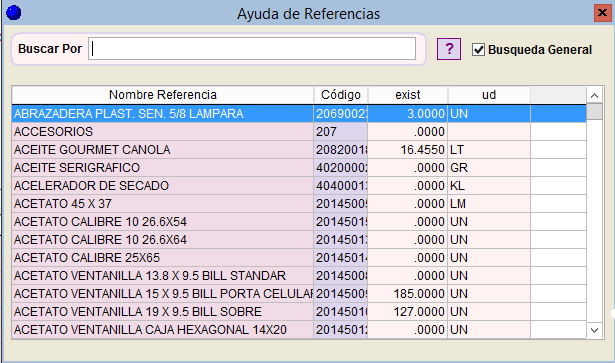Sort by Código column header
This screenshot has height=363, width=615.
[x=340, y=95]
